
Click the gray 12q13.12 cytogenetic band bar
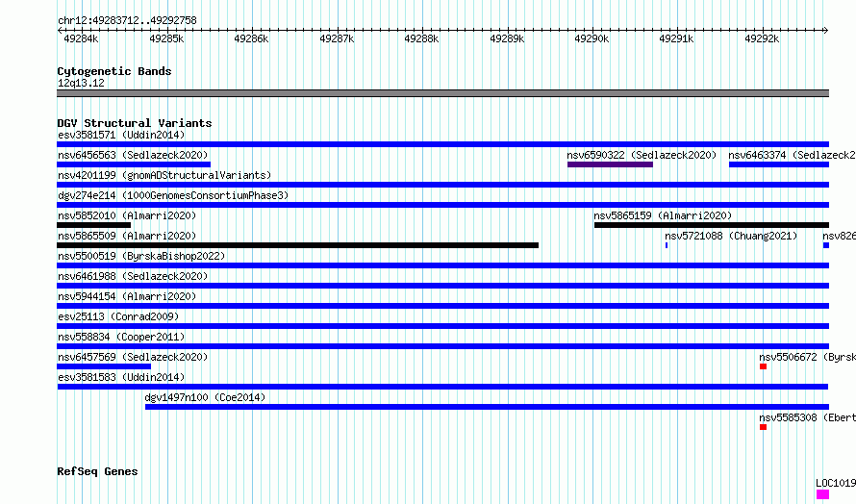tap(442, 93)
